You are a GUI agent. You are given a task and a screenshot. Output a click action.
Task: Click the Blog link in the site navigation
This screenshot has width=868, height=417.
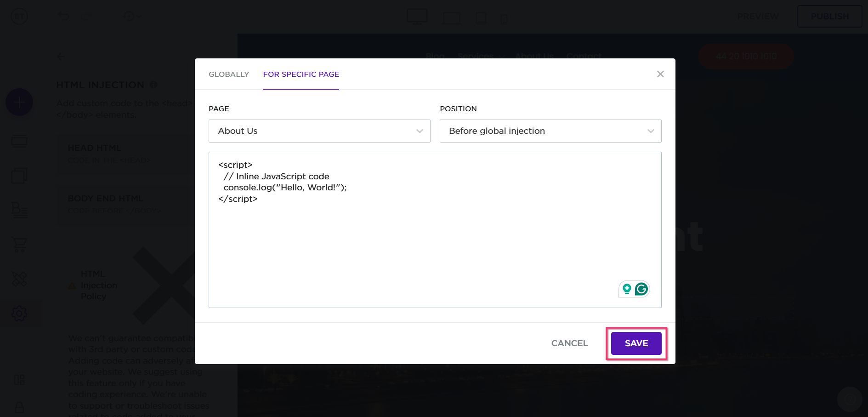tap(435, 56)
